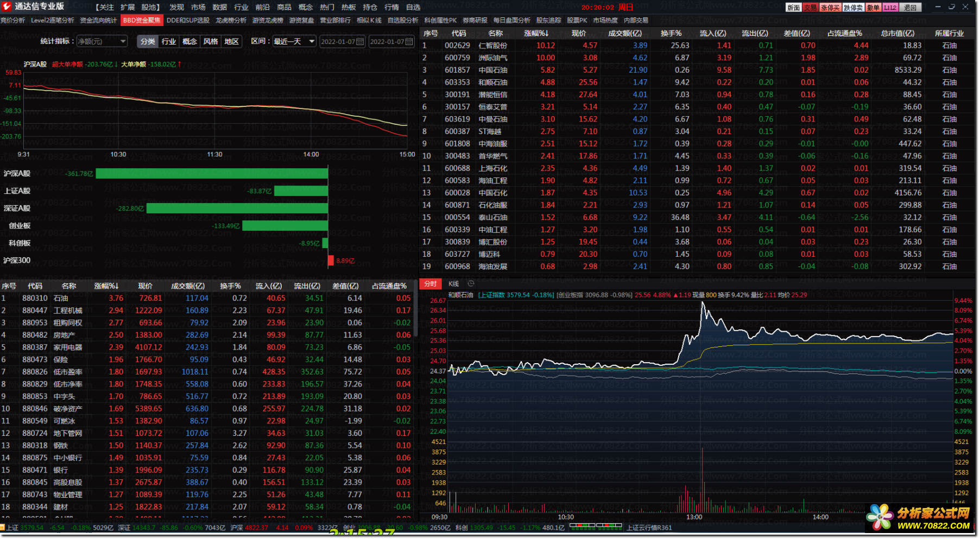Screen dimensions: 980x539
Task: Select stock row 600028 中国石化
Action: (698, 193)
